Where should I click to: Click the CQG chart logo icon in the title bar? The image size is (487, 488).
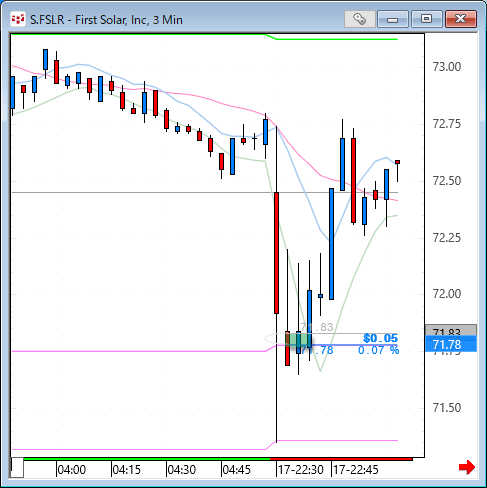coord(18,19)
